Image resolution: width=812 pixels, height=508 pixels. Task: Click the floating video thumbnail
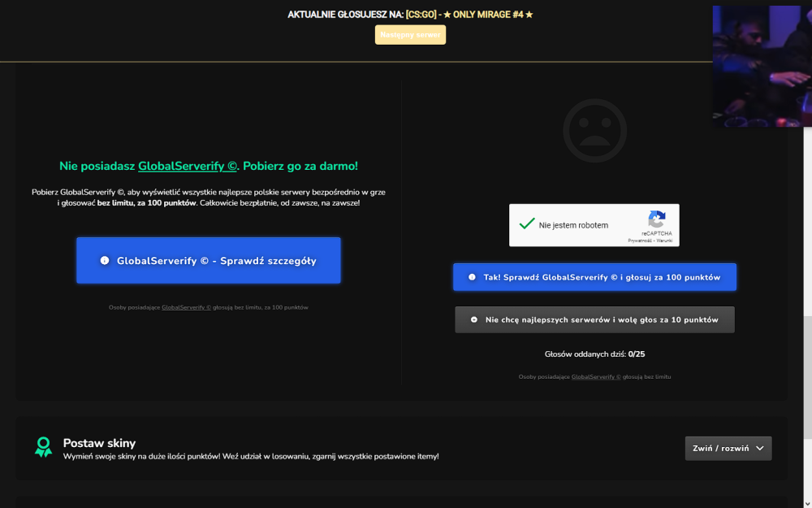(762, 67)
